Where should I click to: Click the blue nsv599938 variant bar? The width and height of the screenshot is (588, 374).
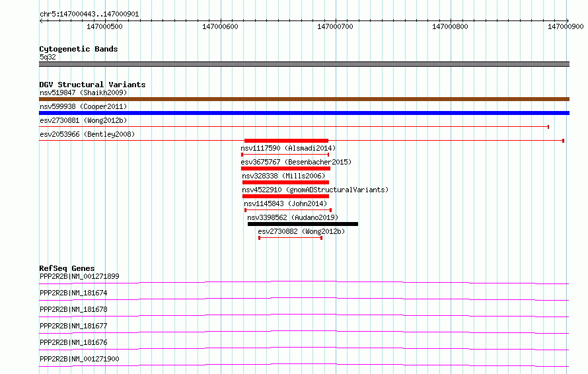pos(304,113)
